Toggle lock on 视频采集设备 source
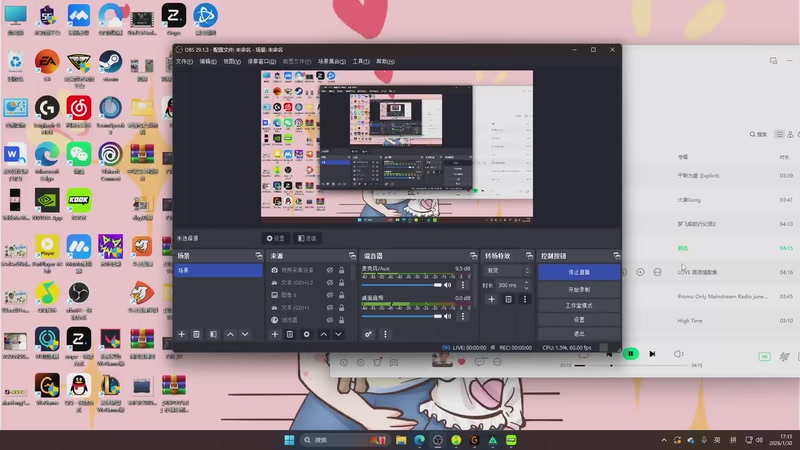Image resolution: width=800 pixels, height=450 pixels. pos(341,270)
